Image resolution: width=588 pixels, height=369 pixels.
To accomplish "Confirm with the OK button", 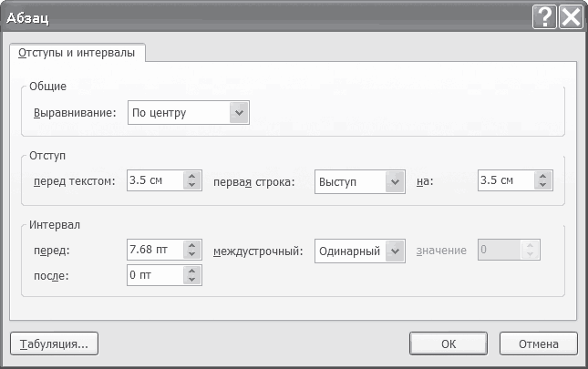I will (x=449, y=344).
